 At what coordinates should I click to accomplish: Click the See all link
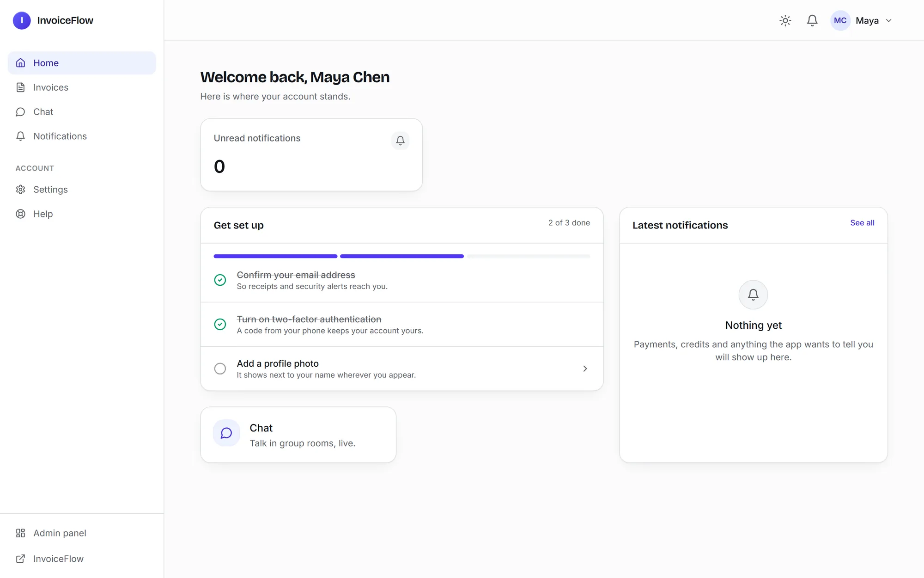[x=862, y=223]
